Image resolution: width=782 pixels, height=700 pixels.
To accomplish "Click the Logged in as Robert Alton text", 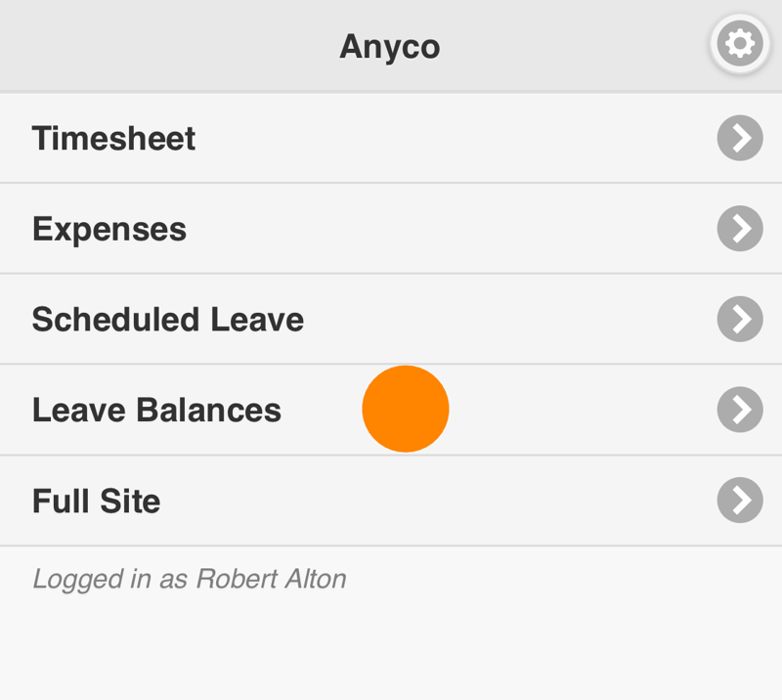I will tap(190, 579).
